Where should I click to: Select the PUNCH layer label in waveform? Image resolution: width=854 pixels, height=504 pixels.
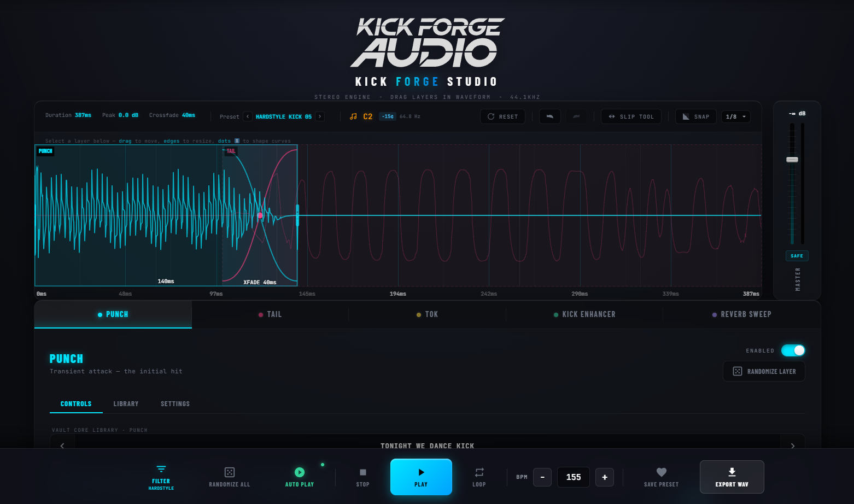45,151
